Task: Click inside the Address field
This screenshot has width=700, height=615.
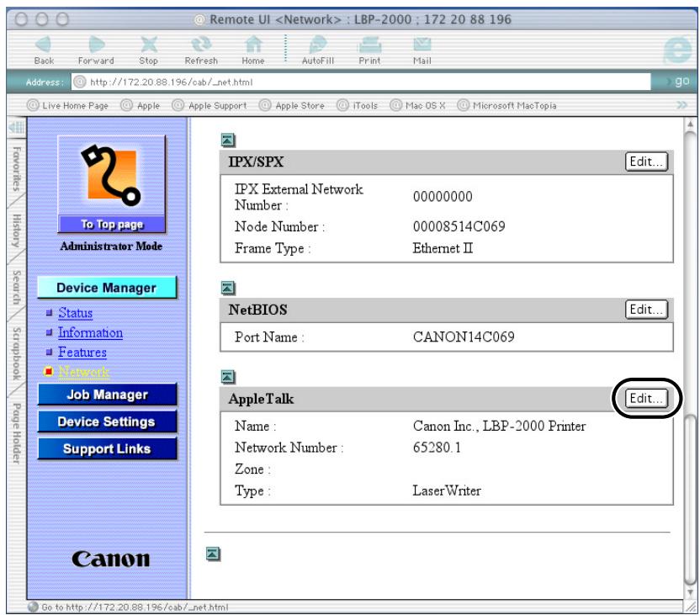Action: pos(361,82)
